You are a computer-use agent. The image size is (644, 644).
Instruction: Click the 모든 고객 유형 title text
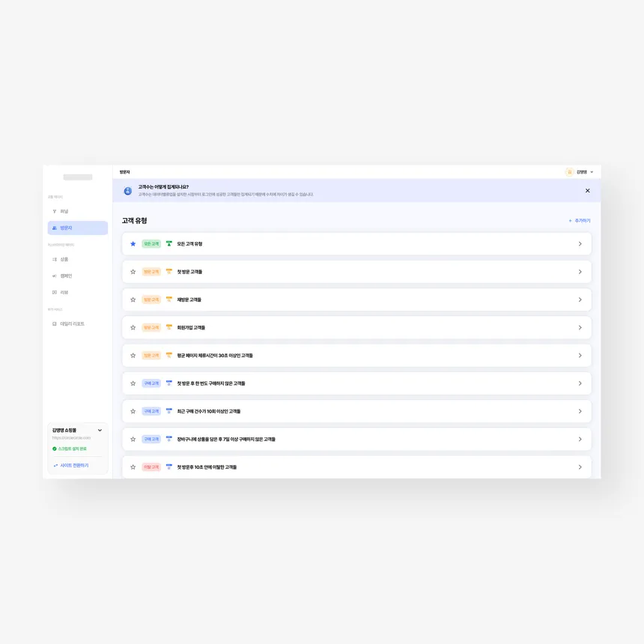tap(189, 244)
